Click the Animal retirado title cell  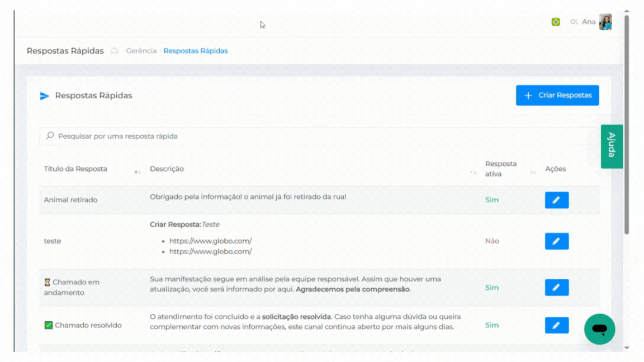click(70, 200)
